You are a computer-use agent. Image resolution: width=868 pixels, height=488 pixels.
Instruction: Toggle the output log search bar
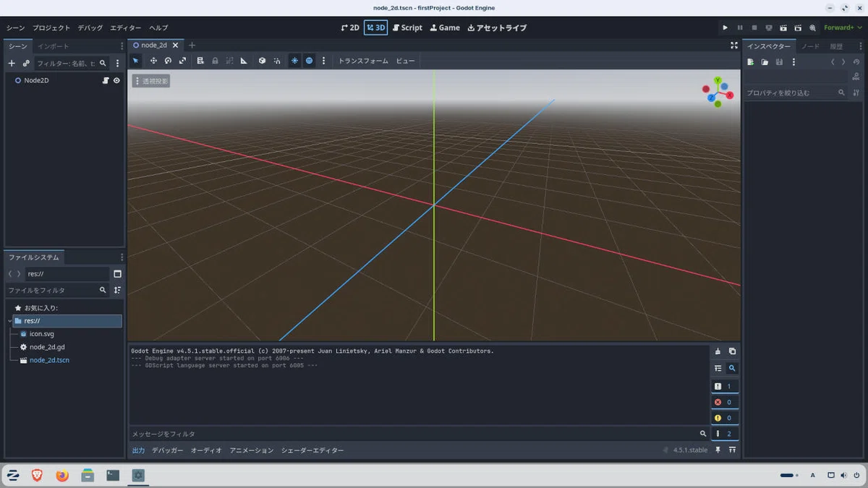732,368
